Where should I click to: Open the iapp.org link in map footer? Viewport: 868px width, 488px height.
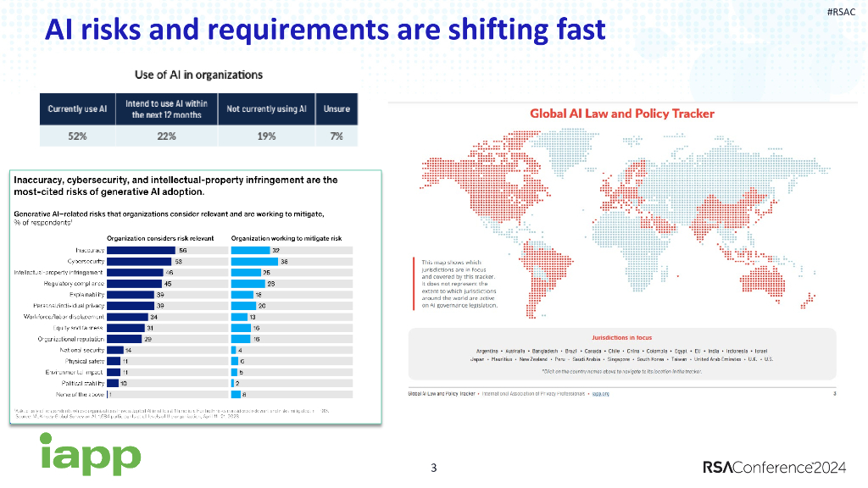coord(601,394)
